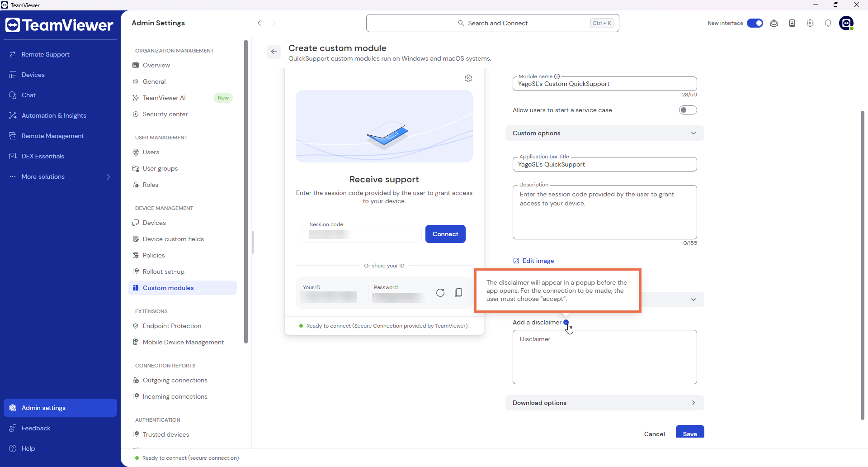Click the Remote Support sidebar icon
The width and height of the screenshot is (868, 467).
coord(13,54)
